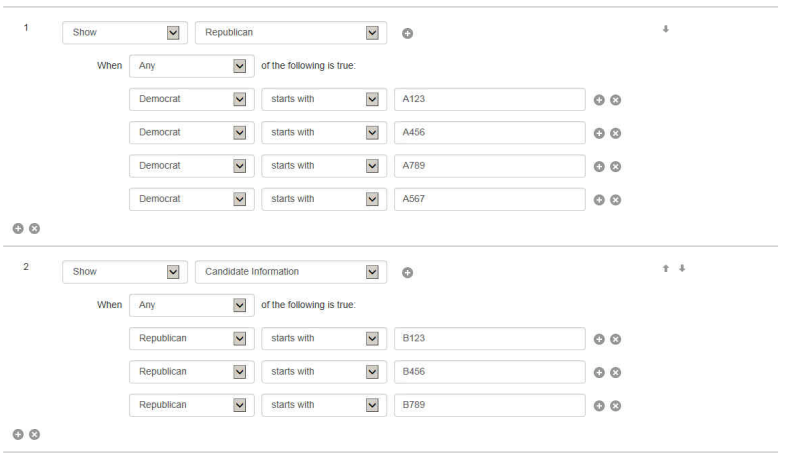
Task: Move rule 1 down
Action: pyautogui.click(x=665, y=29)
